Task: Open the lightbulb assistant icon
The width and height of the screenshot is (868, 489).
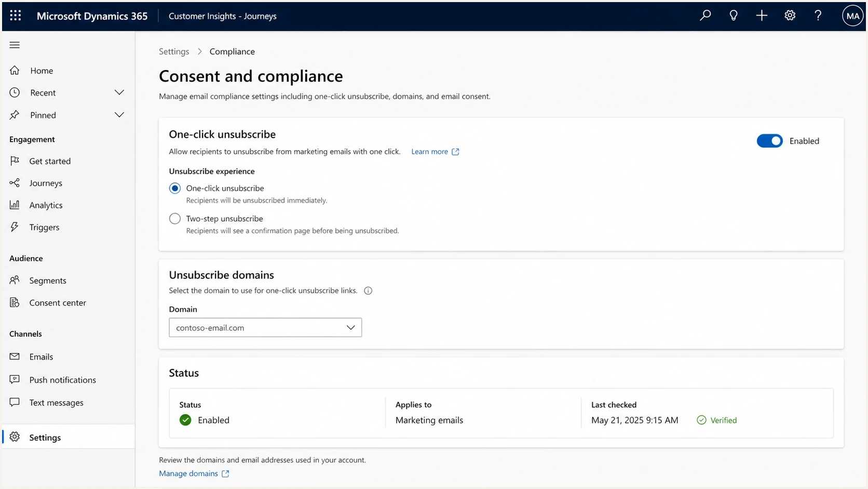Action: coord(734,16)
